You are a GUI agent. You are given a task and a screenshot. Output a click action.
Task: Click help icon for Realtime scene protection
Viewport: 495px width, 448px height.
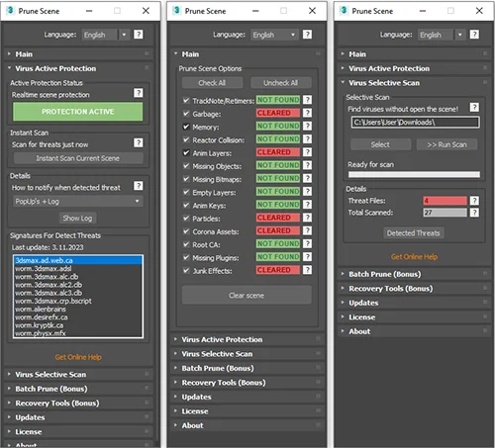click(x=139, y=93)
